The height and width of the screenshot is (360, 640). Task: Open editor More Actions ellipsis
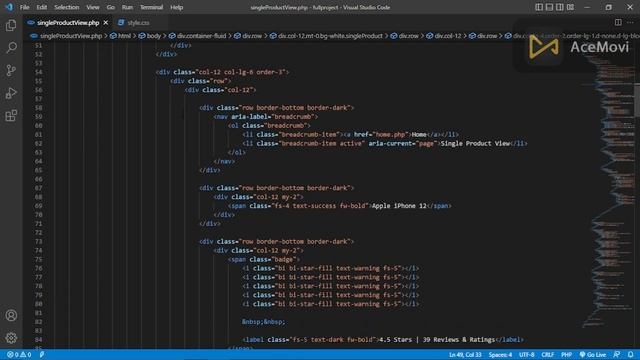pos(630,22)
